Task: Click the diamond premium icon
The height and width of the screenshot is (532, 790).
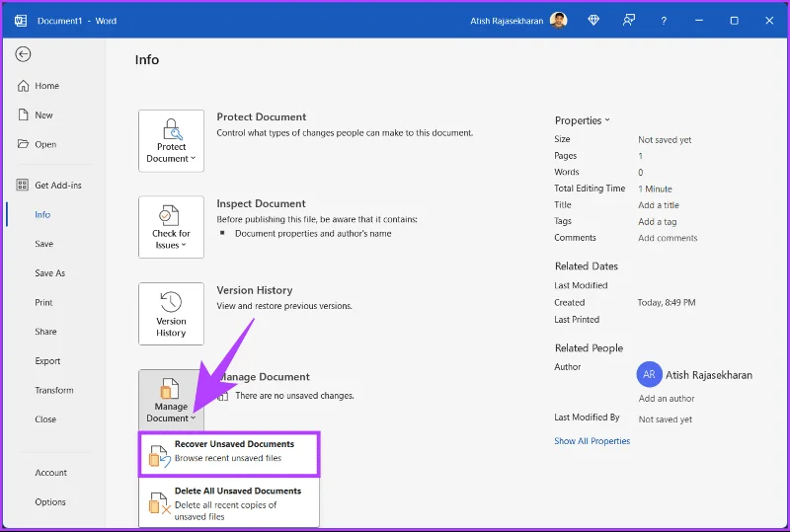Action: tap(593, 20)
